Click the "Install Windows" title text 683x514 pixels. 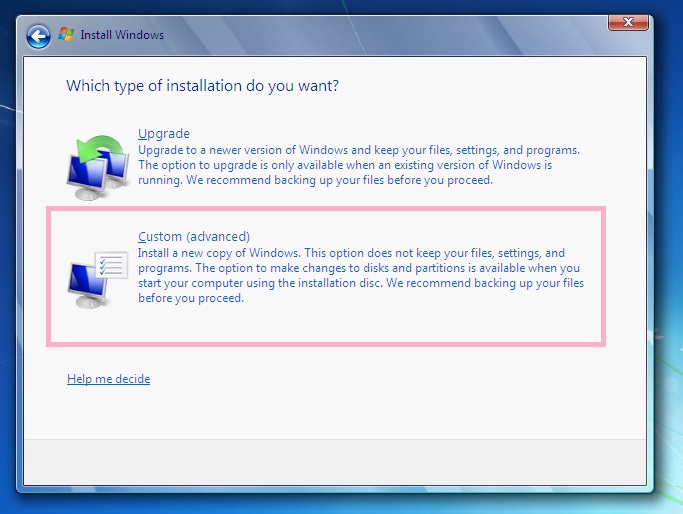pos(122,35)
